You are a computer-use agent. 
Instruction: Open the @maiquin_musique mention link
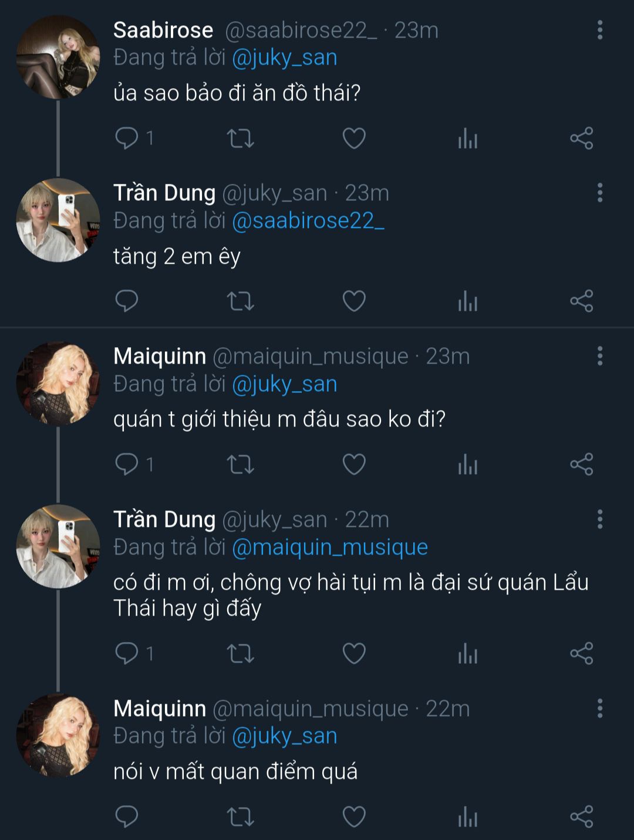(330, 547)
